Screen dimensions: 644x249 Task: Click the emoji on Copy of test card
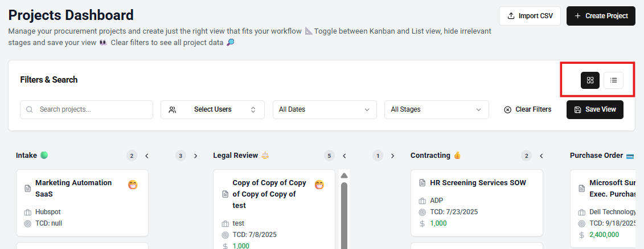point(319,185)
